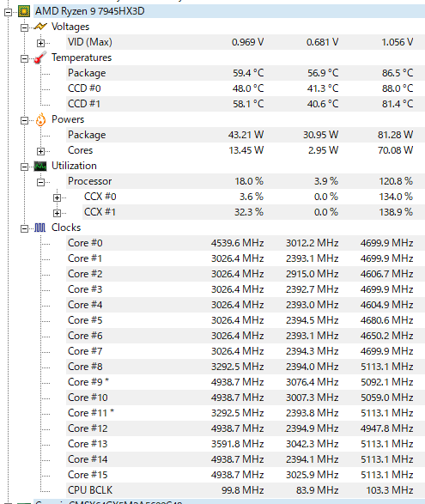The image size is (425, 504).
Task: Select the temperature Package row
Action: [246, 73]
